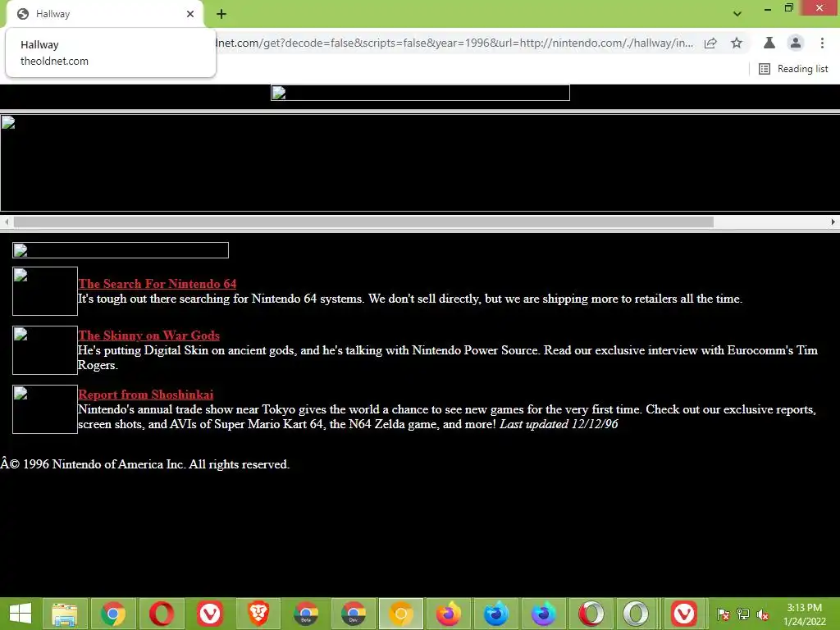Click the share page icon in the address bar
The width and height of the screenshot is (840, 630).
pyautogui.click(x=710, y=43)
